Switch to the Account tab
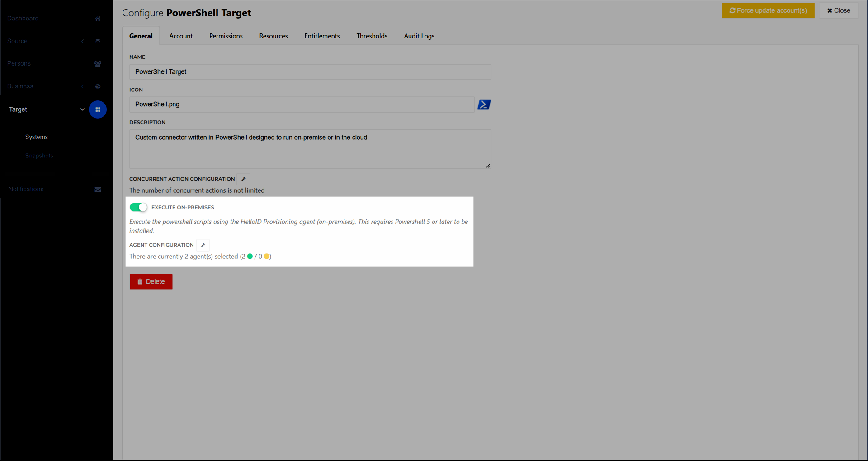 [x=181, y=36]
